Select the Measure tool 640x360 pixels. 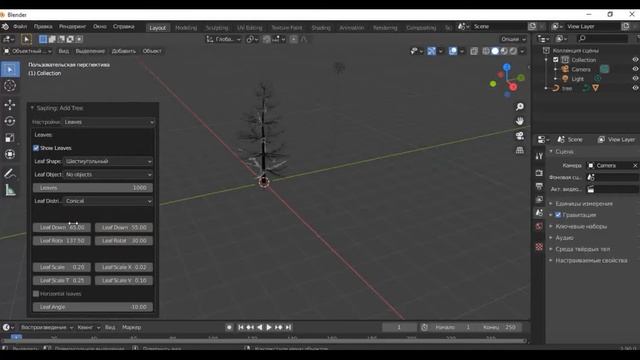click(x=10, y=190)
